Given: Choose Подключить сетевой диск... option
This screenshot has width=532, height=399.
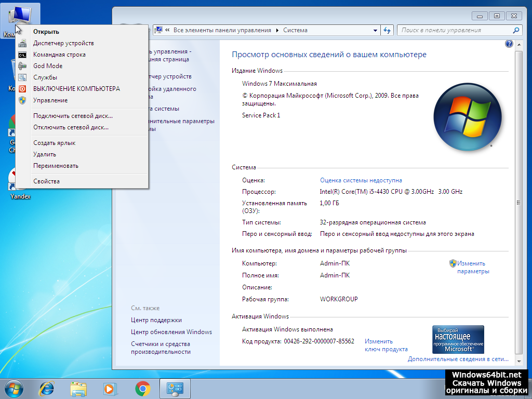Looking at the screenshot, I should click(73, 116).
